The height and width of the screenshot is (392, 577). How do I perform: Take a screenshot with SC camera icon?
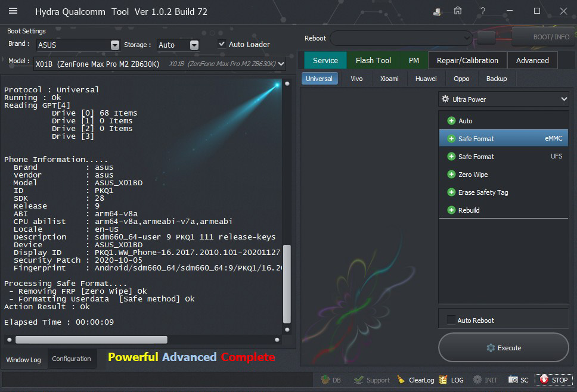(513, 379)
